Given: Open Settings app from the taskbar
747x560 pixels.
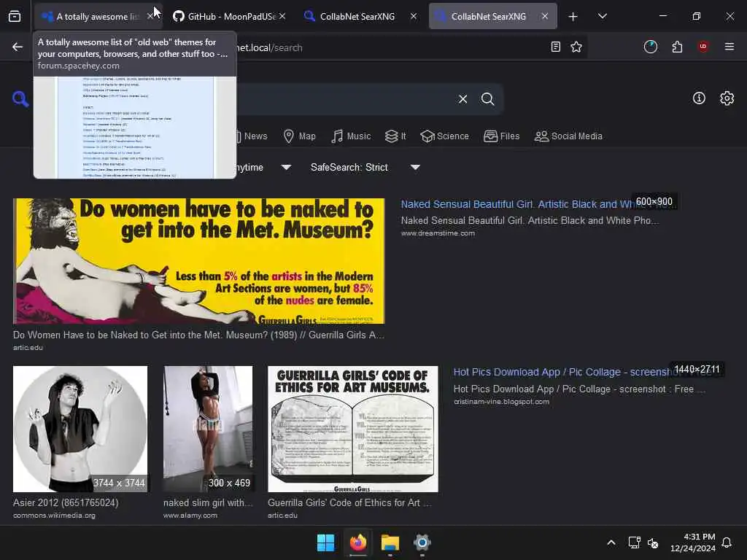Looking at the screenshot, I should 422,542.
